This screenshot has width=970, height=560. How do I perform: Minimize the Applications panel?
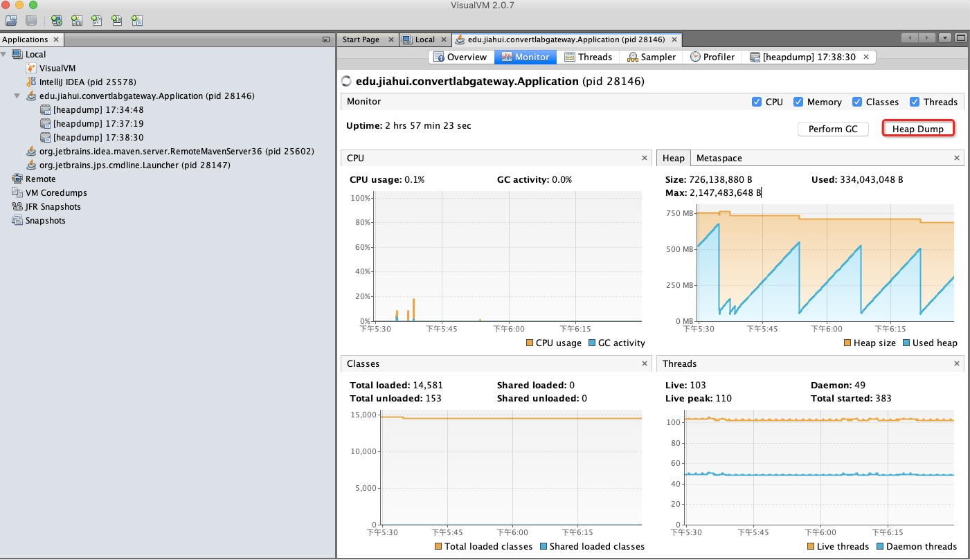tap(326, 39)
